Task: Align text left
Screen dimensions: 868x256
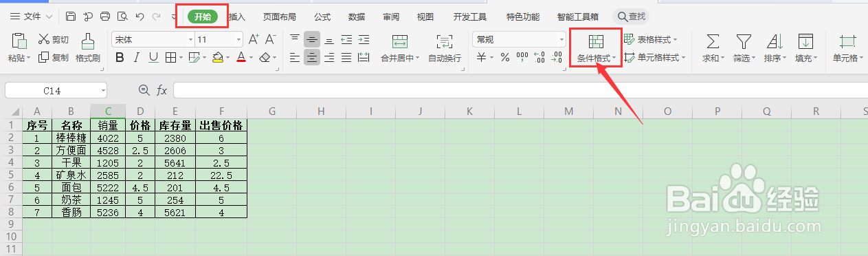Action: 295,58
